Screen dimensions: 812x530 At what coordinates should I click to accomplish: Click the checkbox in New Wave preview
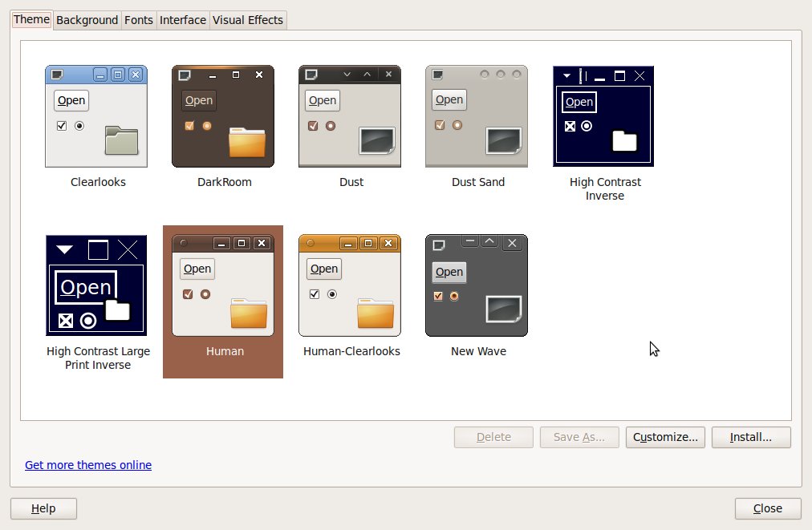point(438,296)
